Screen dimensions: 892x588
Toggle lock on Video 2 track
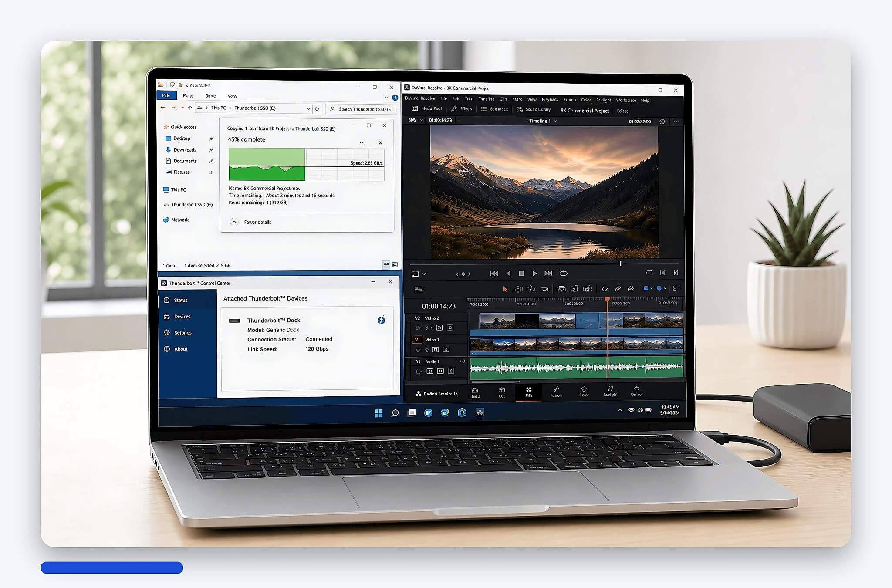point(419,328)
